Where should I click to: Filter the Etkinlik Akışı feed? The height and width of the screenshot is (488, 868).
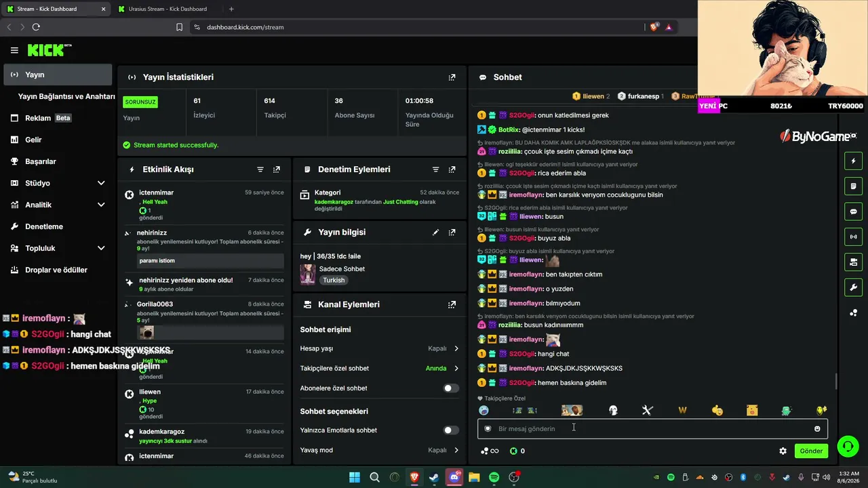coord(260,169)
